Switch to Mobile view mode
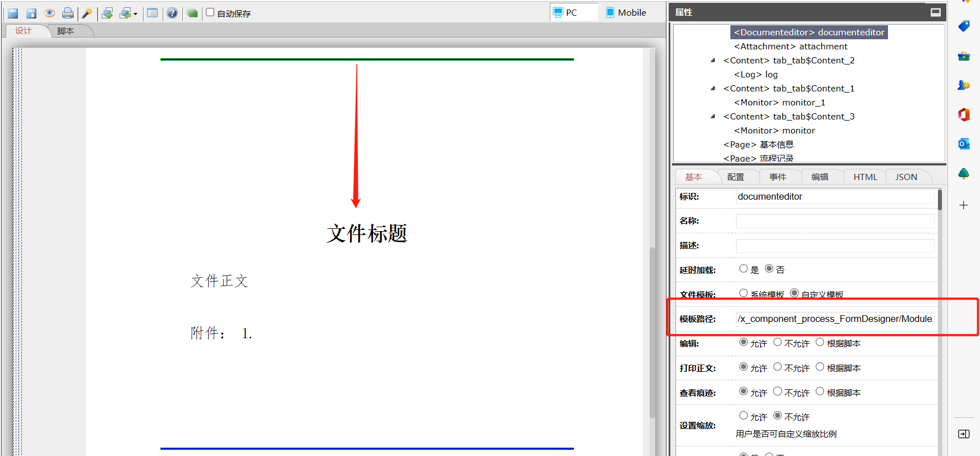Viewport: 980px width, 456px height. pos(626,12)
